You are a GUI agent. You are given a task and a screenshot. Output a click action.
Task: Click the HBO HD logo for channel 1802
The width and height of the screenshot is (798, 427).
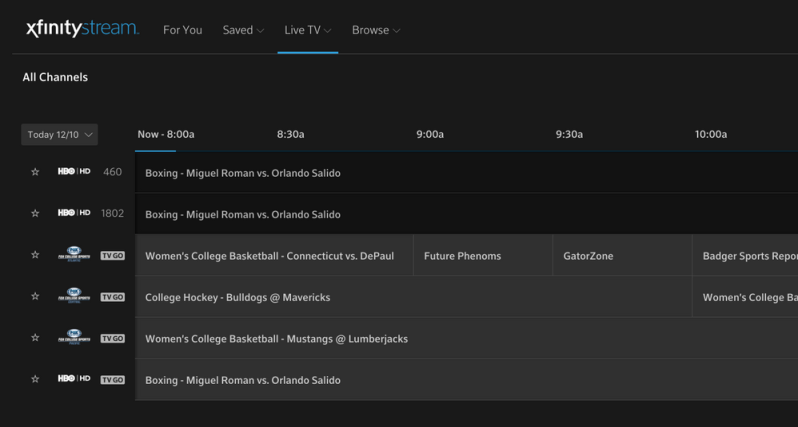click(74, 213)
